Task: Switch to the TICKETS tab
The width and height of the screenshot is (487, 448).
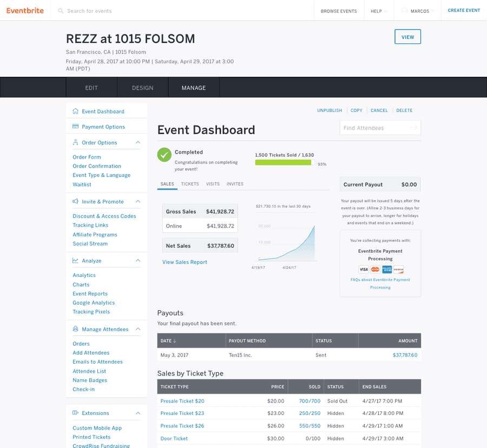Action: coord(190,184)
